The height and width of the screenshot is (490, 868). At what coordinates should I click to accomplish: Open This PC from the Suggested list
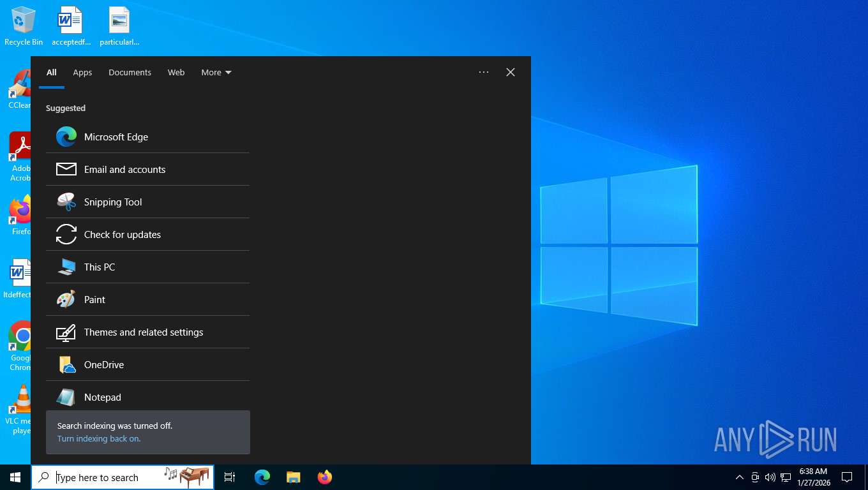coord(147,267)
